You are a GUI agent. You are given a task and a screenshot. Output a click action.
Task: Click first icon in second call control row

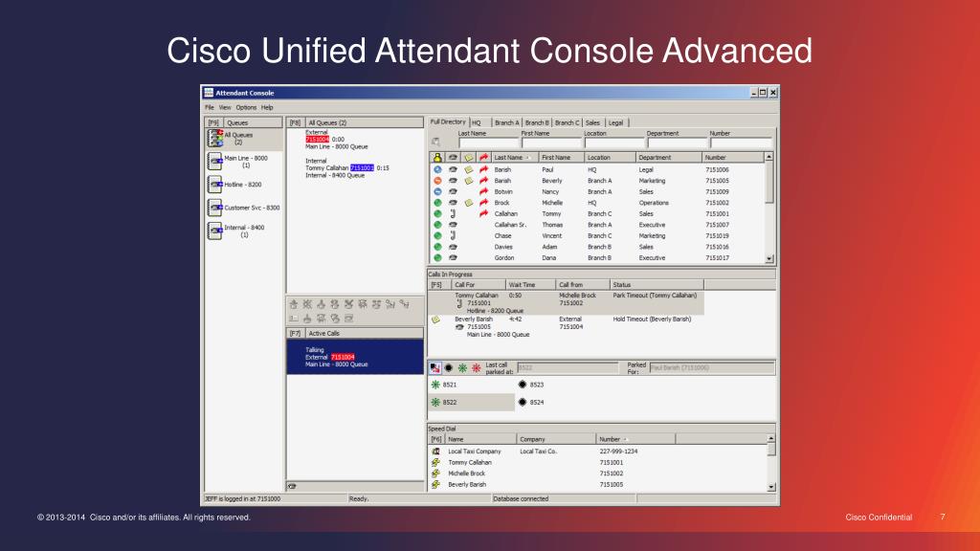pyautogui.click(x=294, y=319)
